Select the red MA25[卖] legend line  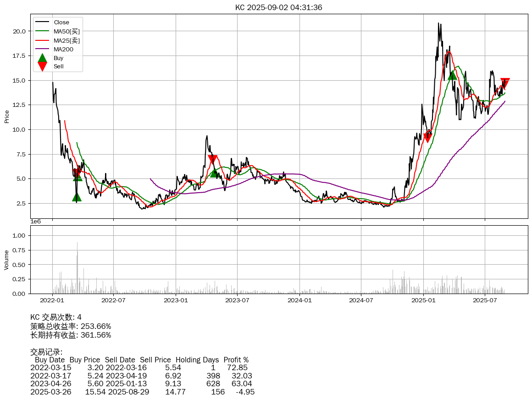pos(42,40)
